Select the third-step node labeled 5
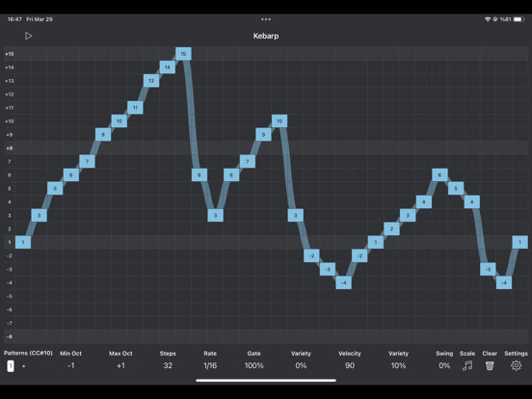The height and width of the screenshot is (399, 532). pos(55,188)
